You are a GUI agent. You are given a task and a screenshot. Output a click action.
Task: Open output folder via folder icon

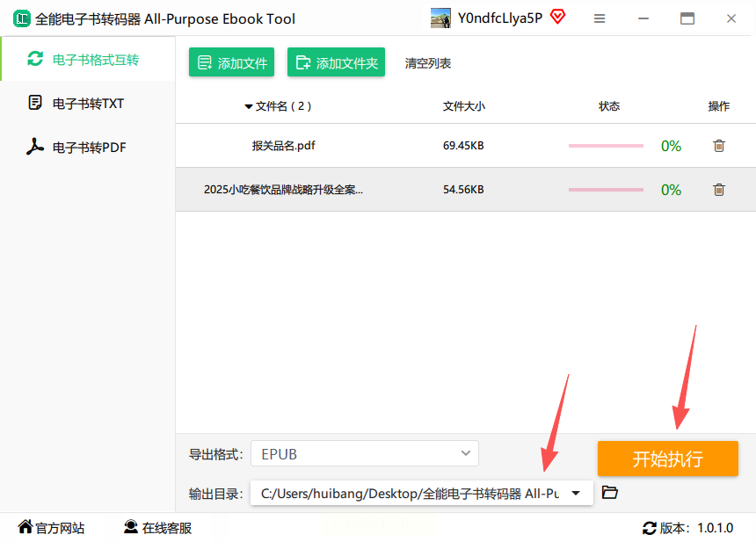point(610,493)
